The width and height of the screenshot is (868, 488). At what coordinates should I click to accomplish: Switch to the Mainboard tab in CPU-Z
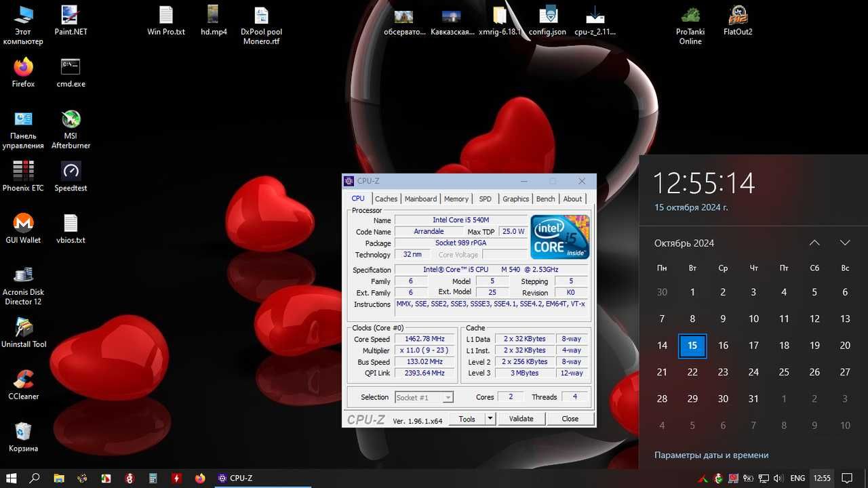pyautogui.click(x=420, y=199)
